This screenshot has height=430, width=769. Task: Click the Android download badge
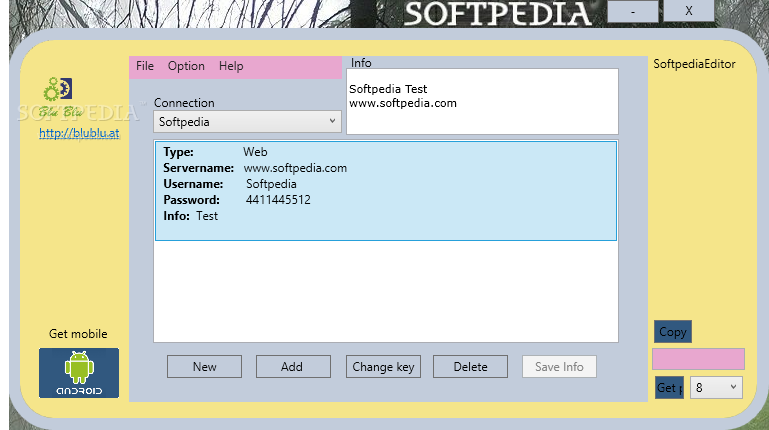(79, 373)
